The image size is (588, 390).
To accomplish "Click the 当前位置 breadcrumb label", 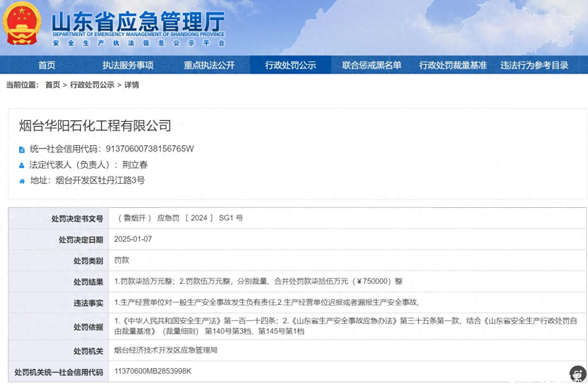I will coord(22,85).
